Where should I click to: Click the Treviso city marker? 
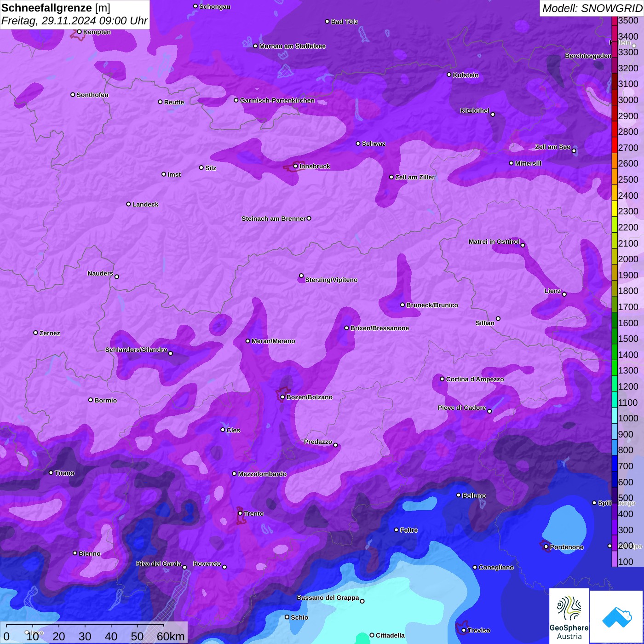point(464,630)
